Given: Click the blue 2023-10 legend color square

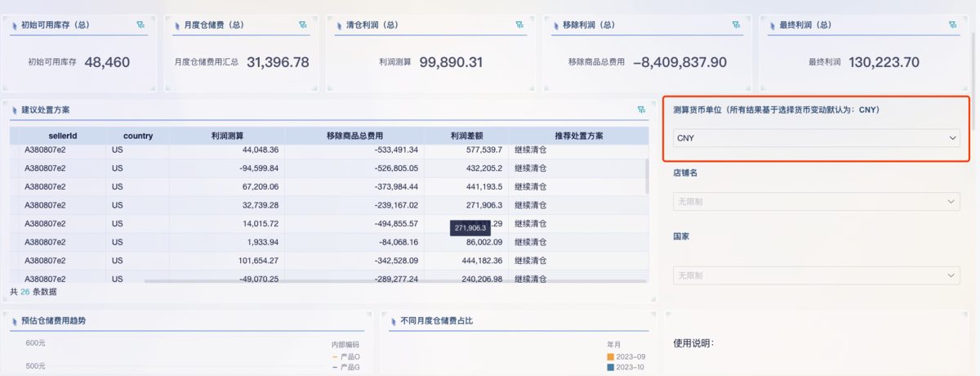Looking at the screenshot, I should tap(611, 368).
